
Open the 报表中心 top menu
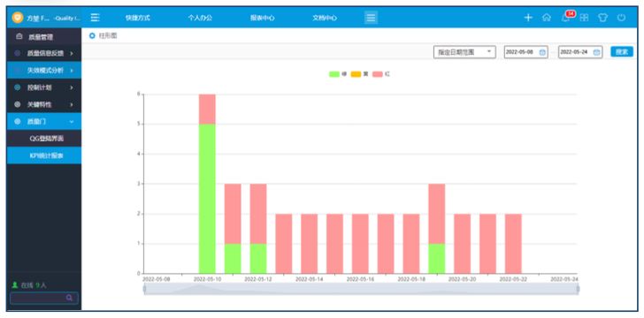click(263, 18)
